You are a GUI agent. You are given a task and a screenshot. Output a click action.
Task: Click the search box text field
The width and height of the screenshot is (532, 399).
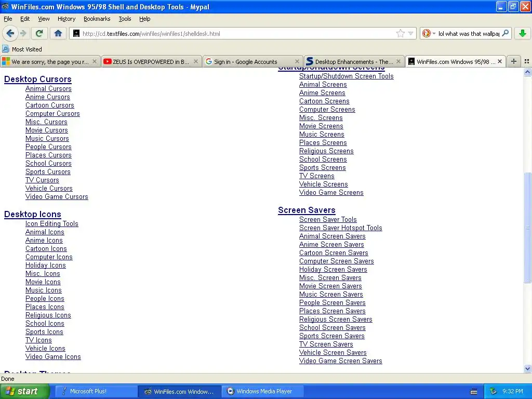tap(469, 33)
